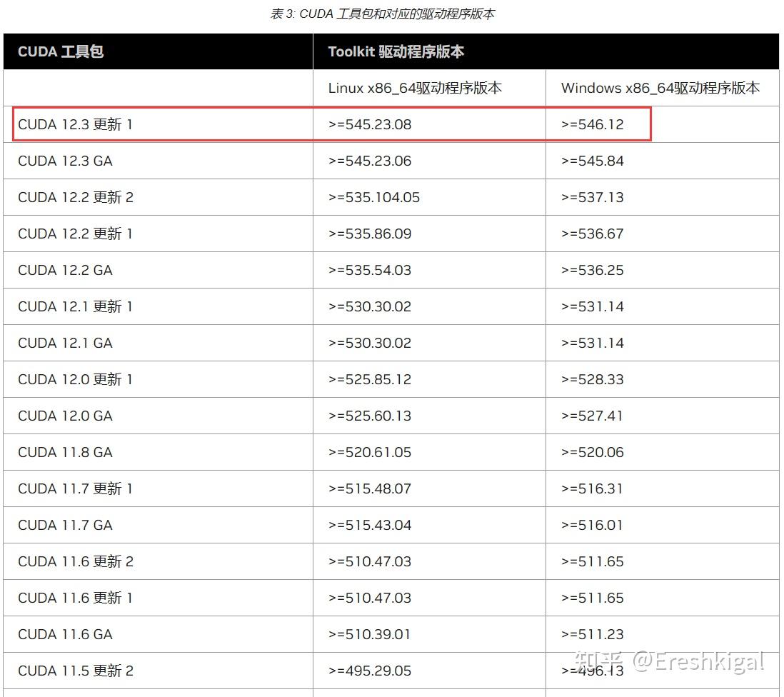Image resolution: width=784 pixels, height=697 pixels.
Task: Select the CUDA 12.0 GA label
Action: click(x=65, y=416)
